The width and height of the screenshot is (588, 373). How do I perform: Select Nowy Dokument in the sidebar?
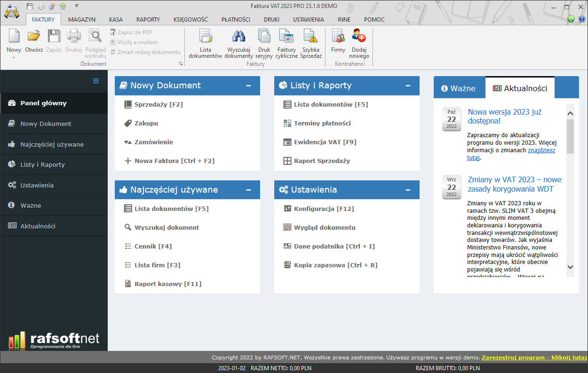click(x=54, y=124)
